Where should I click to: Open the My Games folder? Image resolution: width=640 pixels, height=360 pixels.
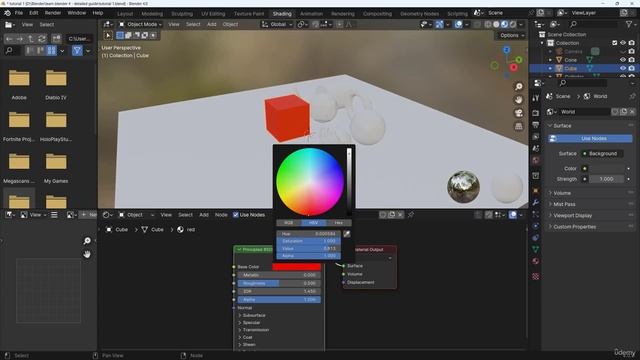tap(56, 168)
